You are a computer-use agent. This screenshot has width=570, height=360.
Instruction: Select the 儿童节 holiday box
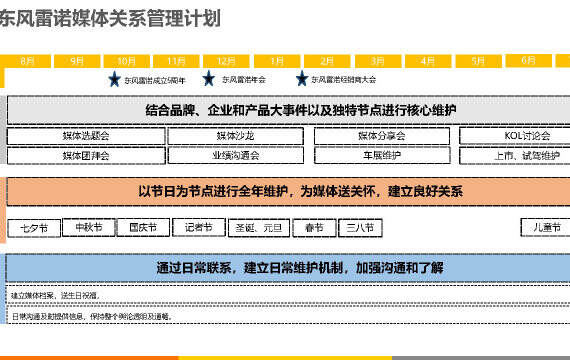point(545,228)
